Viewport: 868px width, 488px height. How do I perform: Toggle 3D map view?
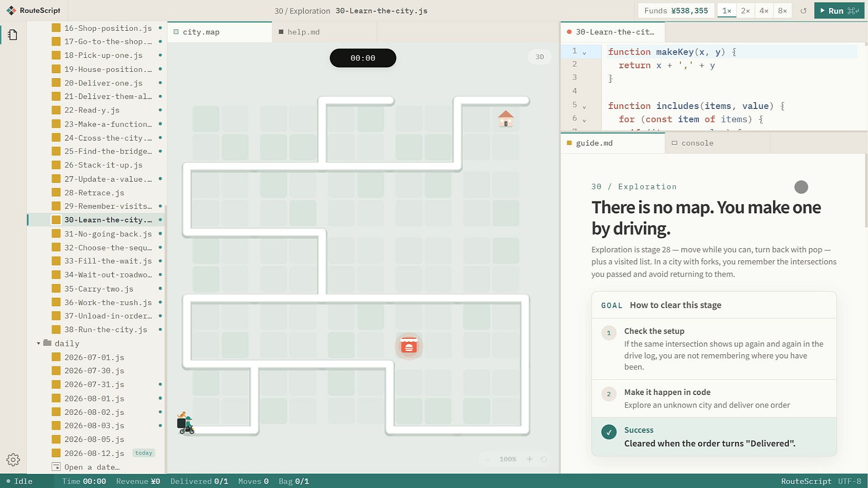click(540, 57)
